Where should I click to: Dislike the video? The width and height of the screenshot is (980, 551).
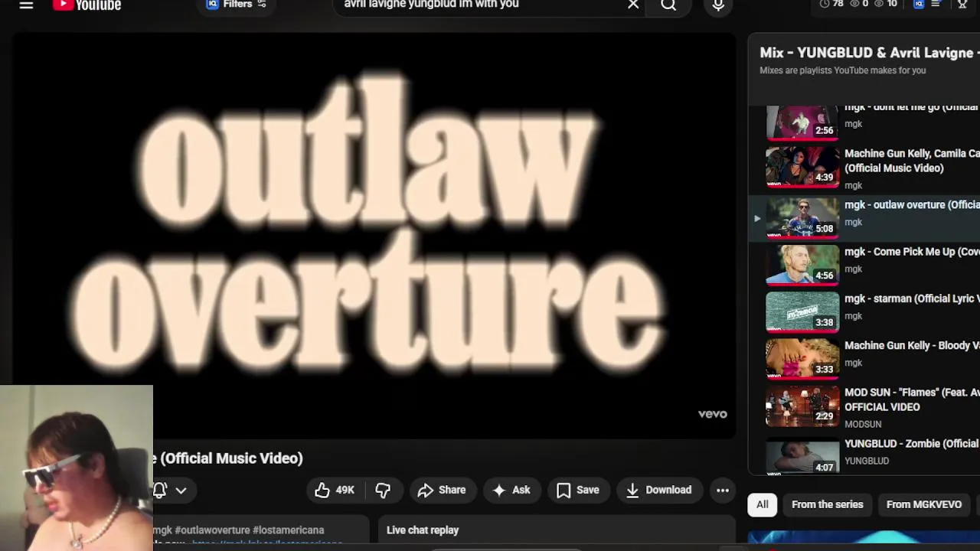[383, 490]
